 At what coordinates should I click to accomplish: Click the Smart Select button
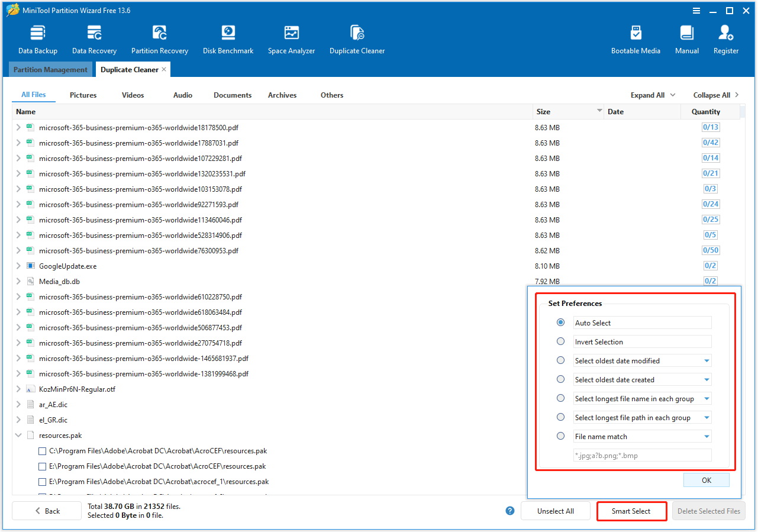(x=631, y=511)
